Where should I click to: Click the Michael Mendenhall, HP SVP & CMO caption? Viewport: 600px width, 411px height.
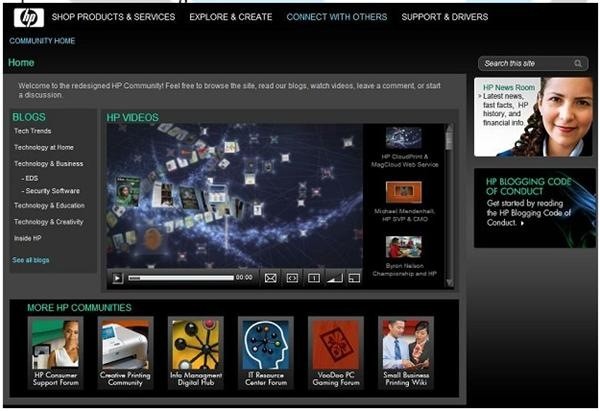click(x=404, y=215)
